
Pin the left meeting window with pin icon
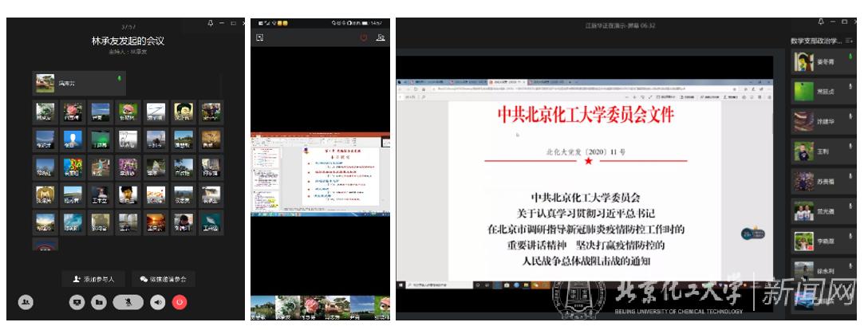pos(211,24)
